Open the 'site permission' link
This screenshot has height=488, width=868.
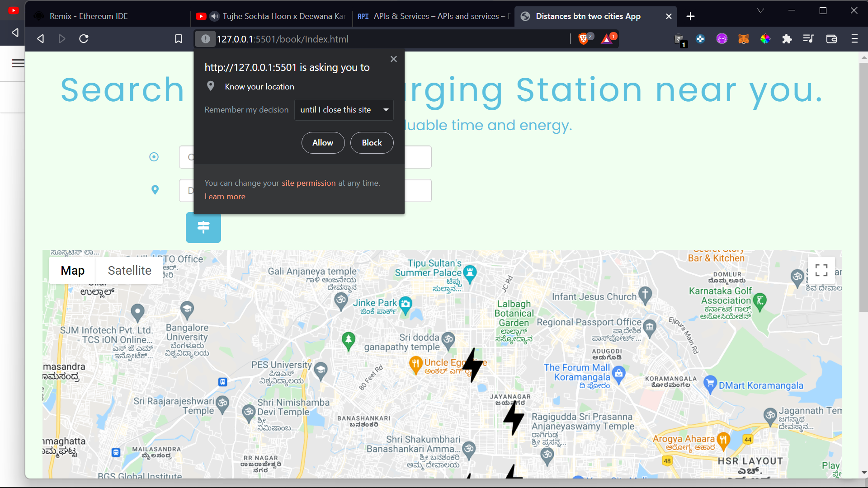pyautogui.click(x=308, y=183)
